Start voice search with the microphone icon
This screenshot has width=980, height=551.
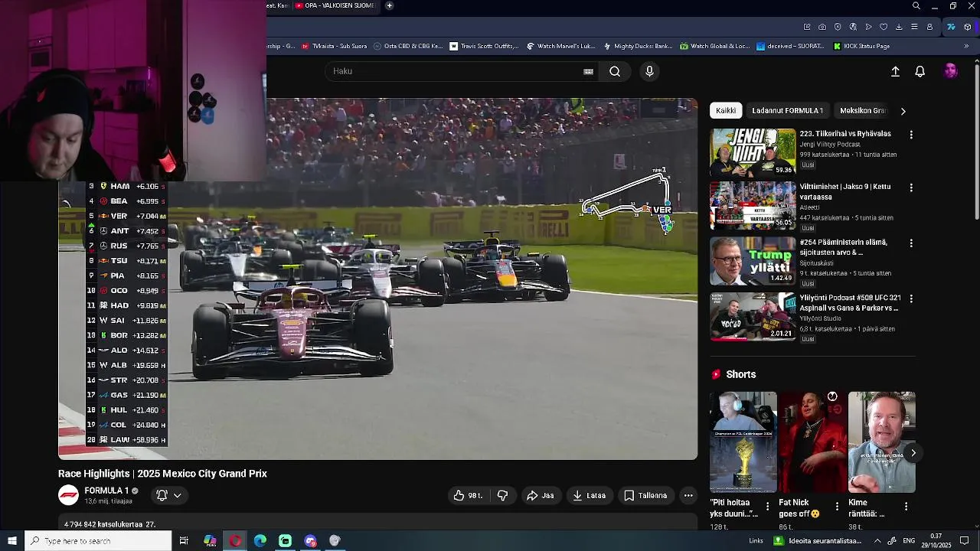(649, 71)
